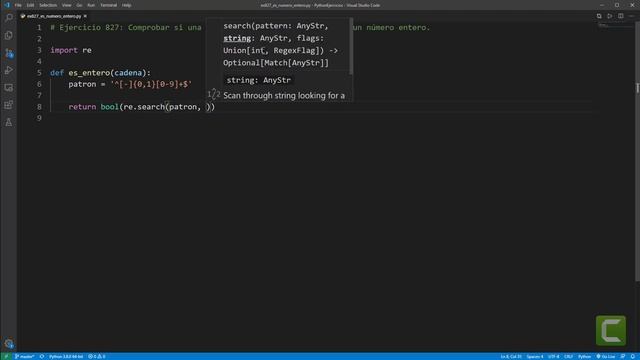The image size is (640, 360).
Task: Click the feedback icon in status bar
Action: tap(623, 356)
